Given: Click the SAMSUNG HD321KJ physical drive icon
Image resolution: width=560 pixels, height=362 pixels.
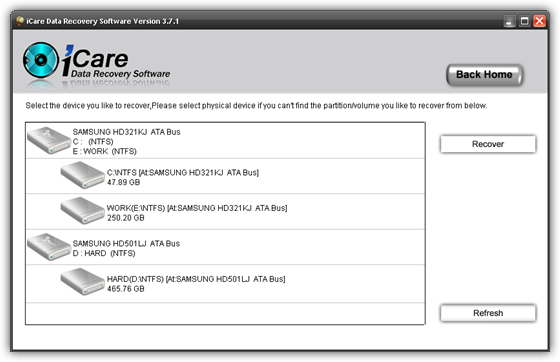Looking at the screenshot, I should pyautogui.click(x=49, y=140).
